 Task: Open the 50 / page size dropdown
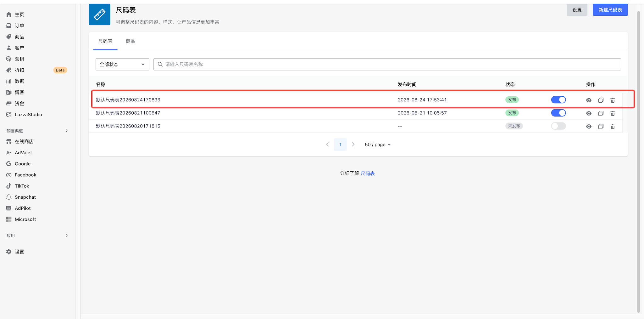coord(378,145)
